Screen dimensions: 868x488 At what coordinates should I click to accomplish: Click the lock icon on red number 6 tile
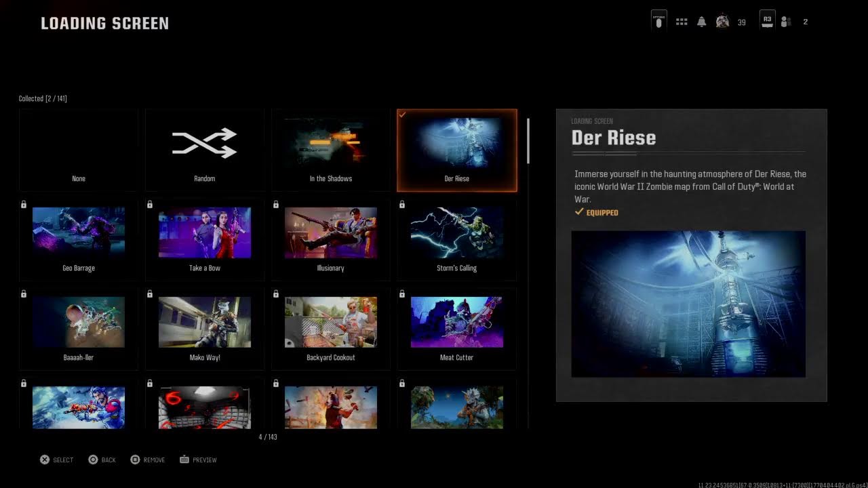click(x=150, y=384)
